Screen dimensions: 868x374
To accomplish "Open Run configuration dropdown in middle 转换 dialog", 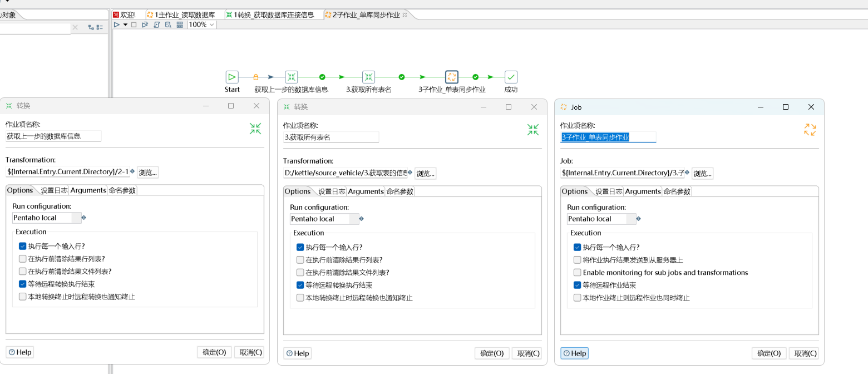I will pyautogui.click(x=354, y=219).
